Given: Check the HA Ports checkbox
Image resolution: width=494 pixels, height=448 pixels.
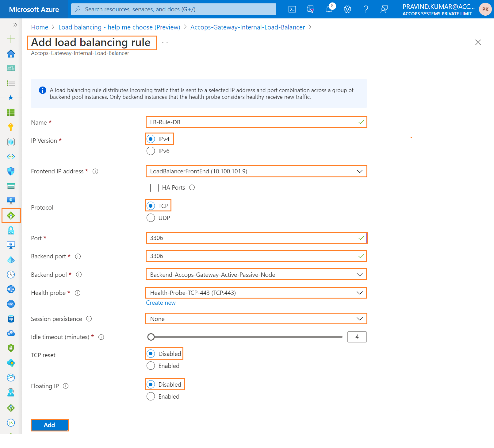Looking at the screenshot, I should pyautogui.click(x=154, y=188).
